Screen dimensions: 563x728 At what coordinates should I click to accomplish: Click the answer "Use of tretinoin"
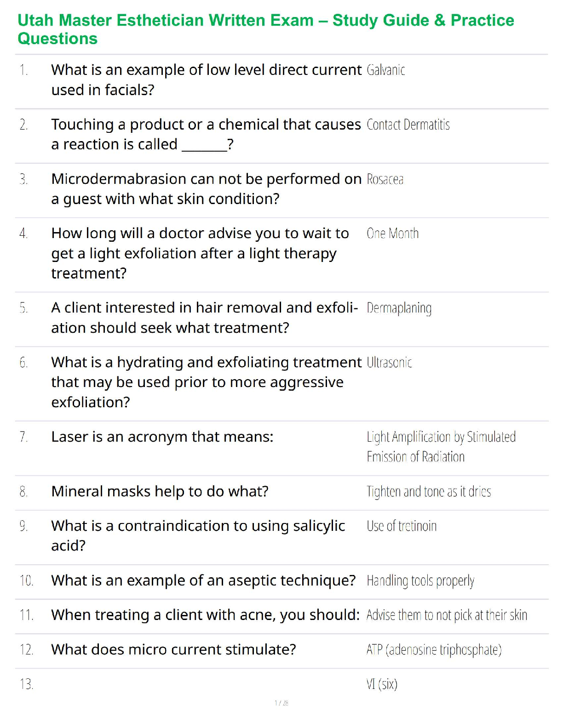402,526
